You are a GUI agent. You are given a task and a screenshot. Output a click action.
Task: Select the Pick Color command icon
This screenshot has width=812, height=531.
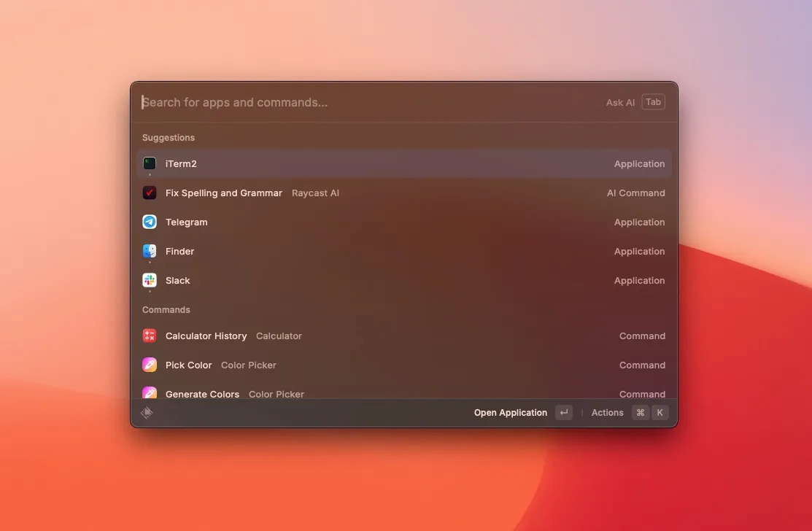coord(150,365)
